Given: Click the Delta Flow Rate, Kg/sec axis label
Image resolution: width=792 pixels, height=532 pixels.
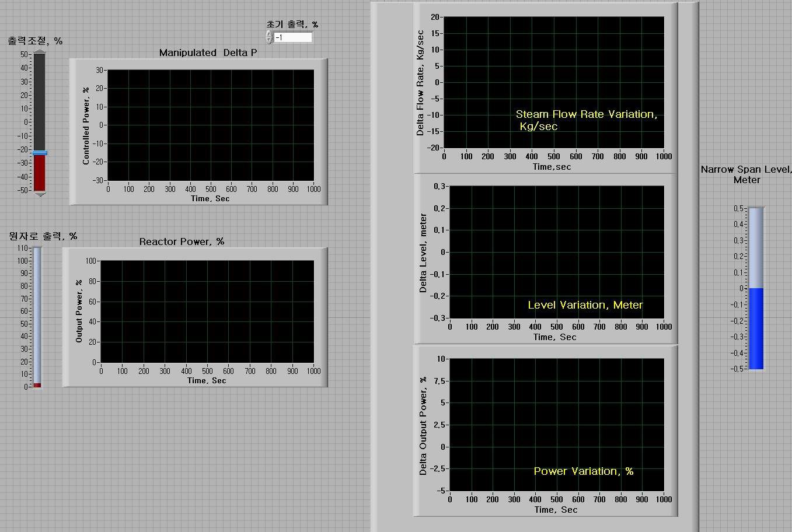Looking at the screenshot, I should pos(420,83).
